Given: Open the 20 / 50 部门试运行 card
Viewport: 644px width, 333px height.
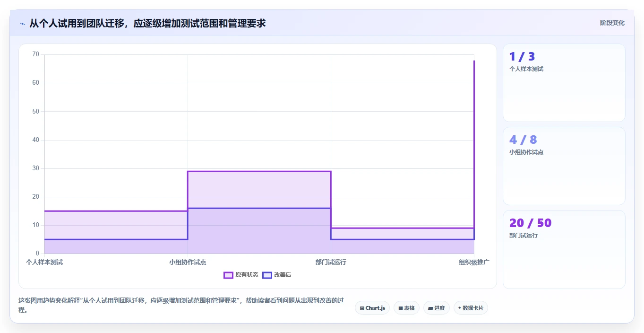Looking at the screenshot, I should (564, 249).
